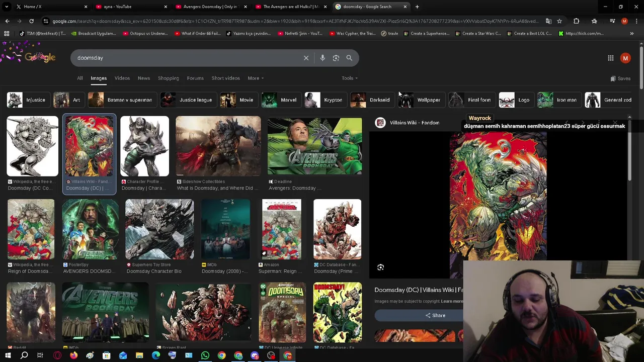Open Discord from the taskbar
Image resolution: width=644 pixels, height=362 pixels.
click(255, 355)
